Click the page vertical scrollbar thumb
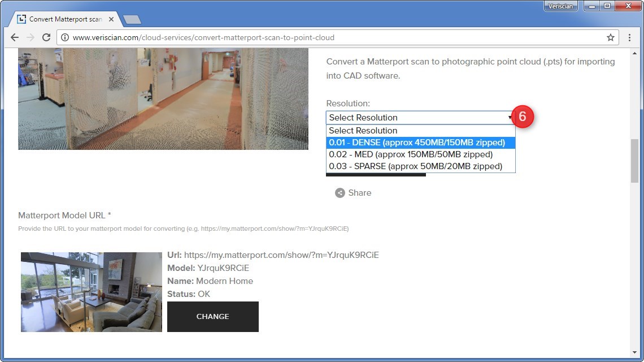The height and width of the screenshot is (362, 644). pos(634,161)
